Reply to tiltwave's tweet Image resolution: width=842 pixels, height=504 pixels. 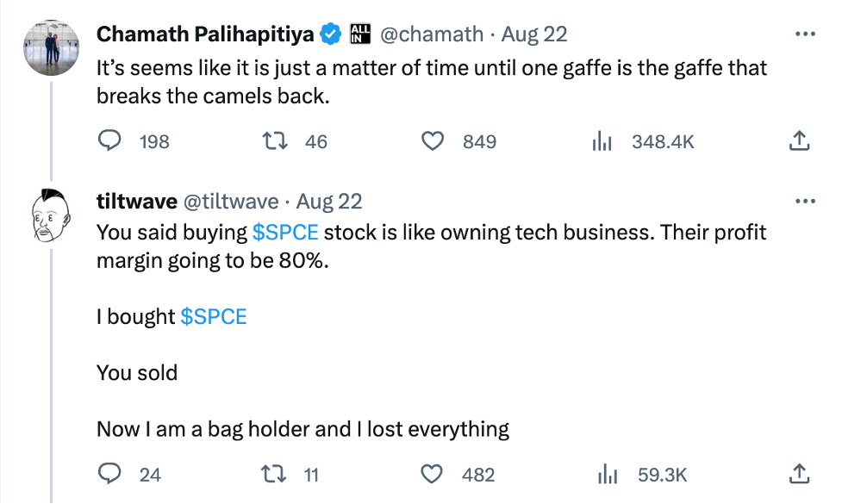click(109, 474)
